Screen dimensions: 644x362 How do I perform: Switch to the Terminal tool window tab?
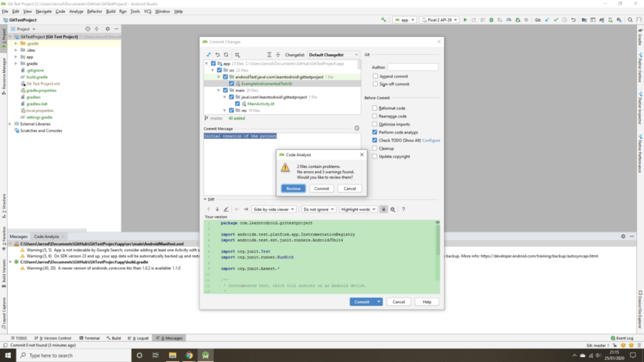pos(89,338)
